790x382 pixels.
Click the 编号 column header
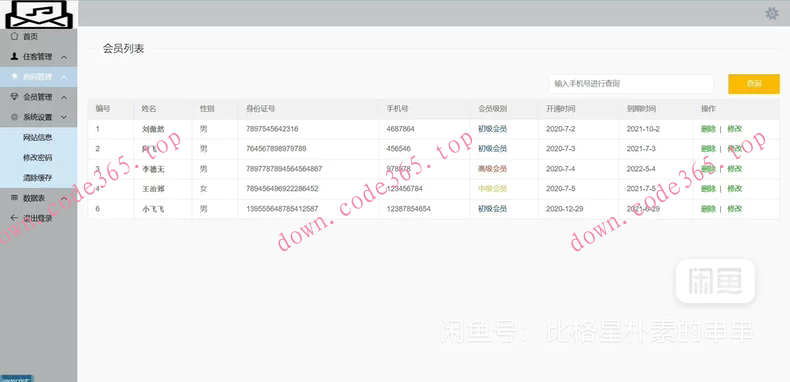click(x=103, y=109)
